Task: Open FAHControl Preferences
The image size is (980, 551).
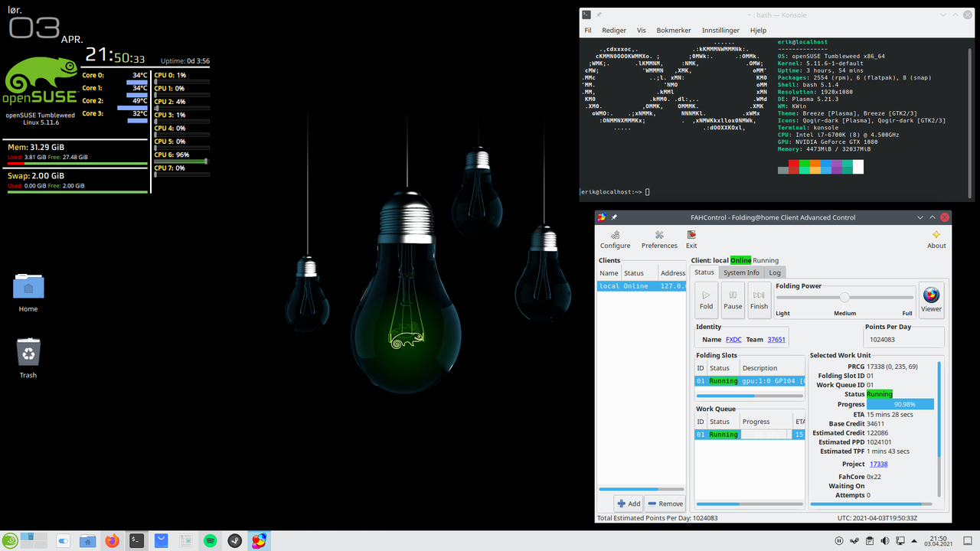Action: [x=658, y=238]
